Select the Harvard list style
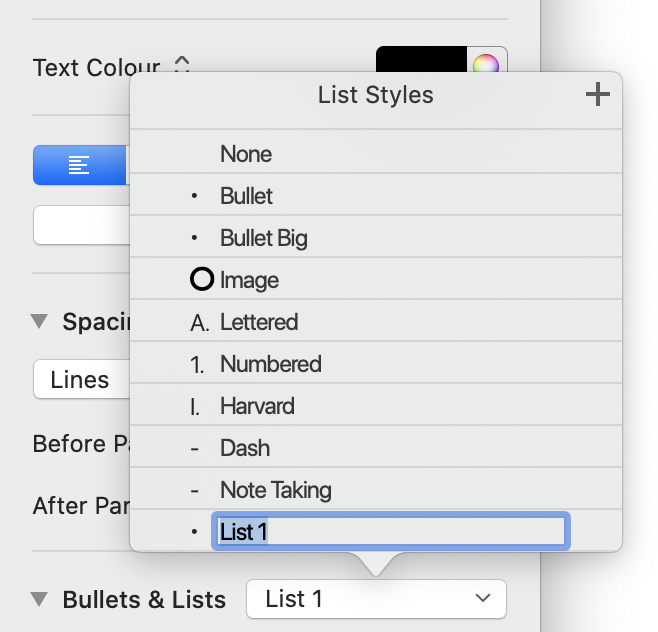658x632 pixels. click(257, 406)
